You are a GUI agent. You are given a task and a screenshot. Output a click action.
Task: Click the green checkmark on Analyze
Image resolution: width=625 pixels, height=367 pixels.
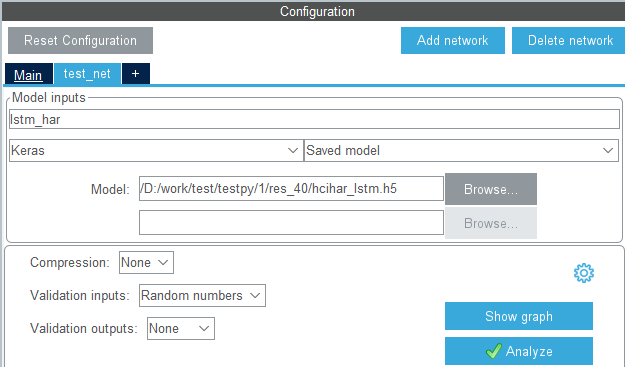tap(493, 351)
